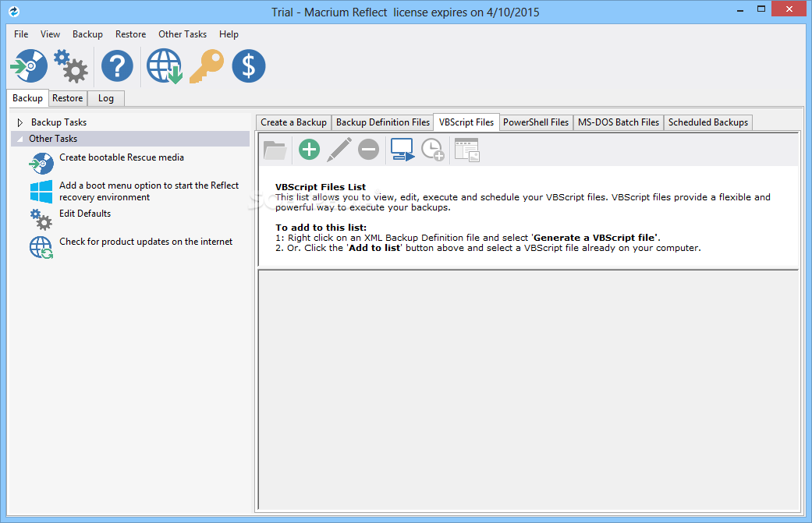Click the window layout icon in VBScript toolbar
Screen dimensions: 812x523
[x=467, y=150]
